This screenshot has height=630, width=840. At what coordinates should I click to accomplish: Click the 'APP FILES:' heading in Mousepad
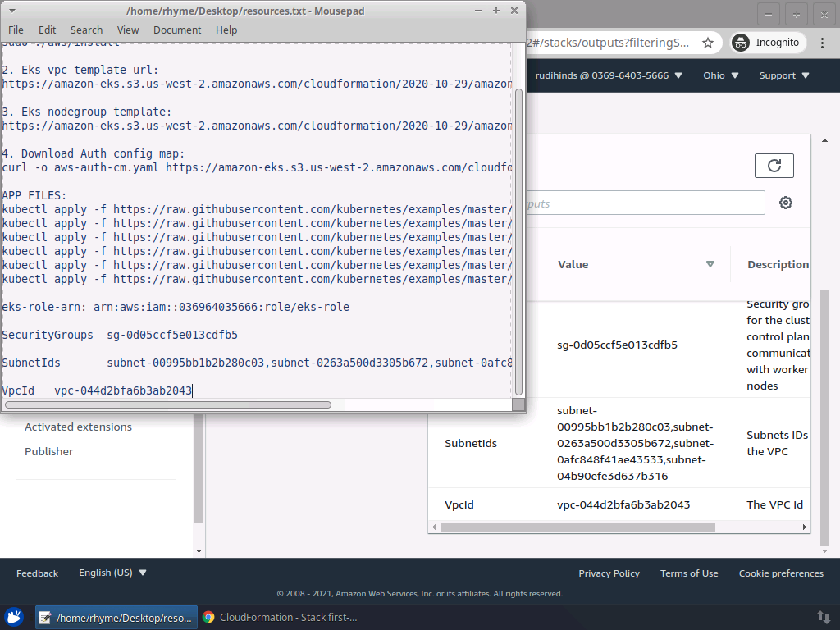click(x=34, y=195)
